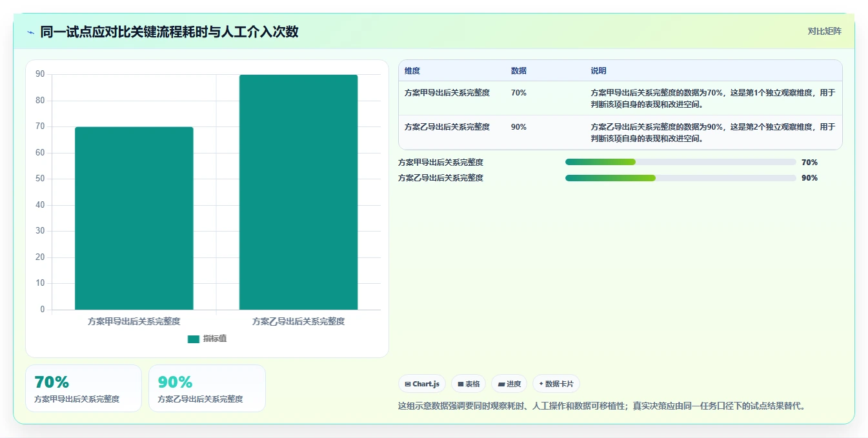Click the 表格 chip icon
This screenshot has width=868, height=438.
tap(461, 384)
